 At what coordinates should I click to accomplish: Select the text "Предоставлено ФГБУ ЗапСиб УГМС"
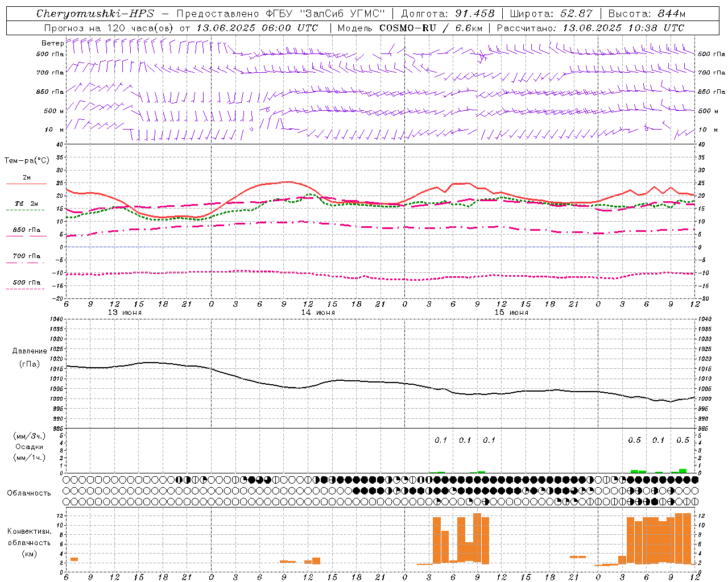pyautogui.click(x=281, y=14)
